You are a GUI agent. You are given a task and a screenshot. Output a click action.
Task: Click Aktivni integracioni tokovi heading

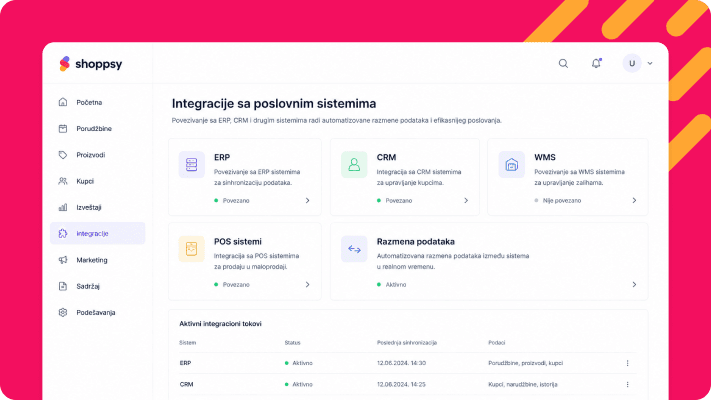220,324
